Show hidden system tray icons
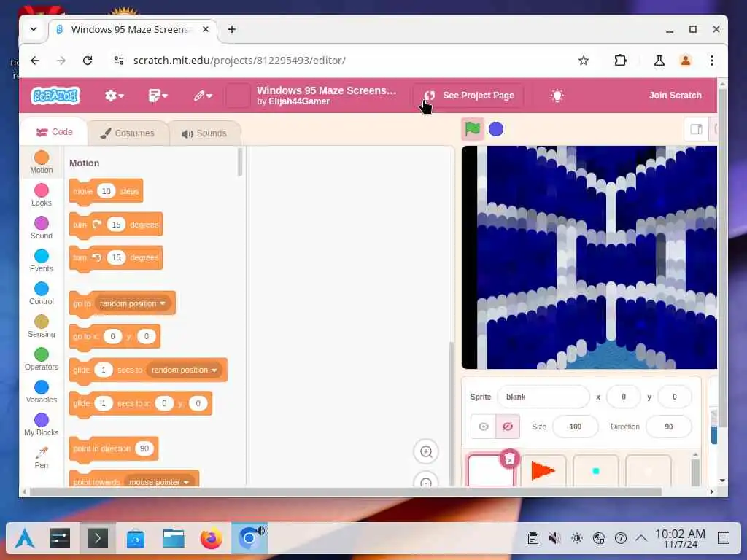This screenshot has height=560, width=747. pyautogui.click(x=641, y=539)
